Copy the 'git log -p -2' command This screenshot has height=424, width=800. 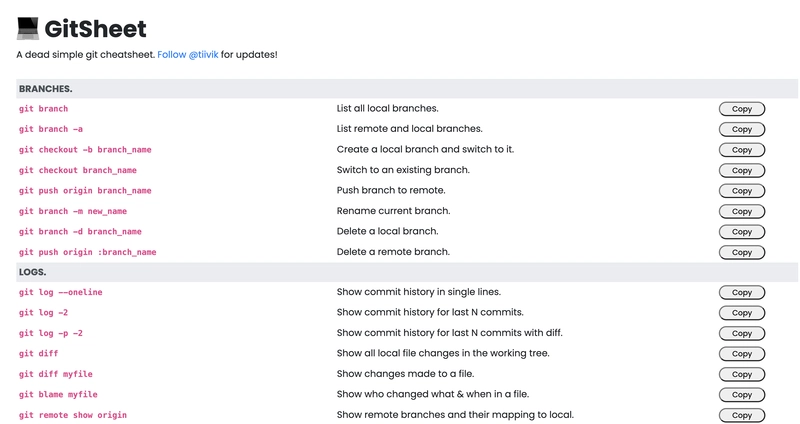point(742,333)
